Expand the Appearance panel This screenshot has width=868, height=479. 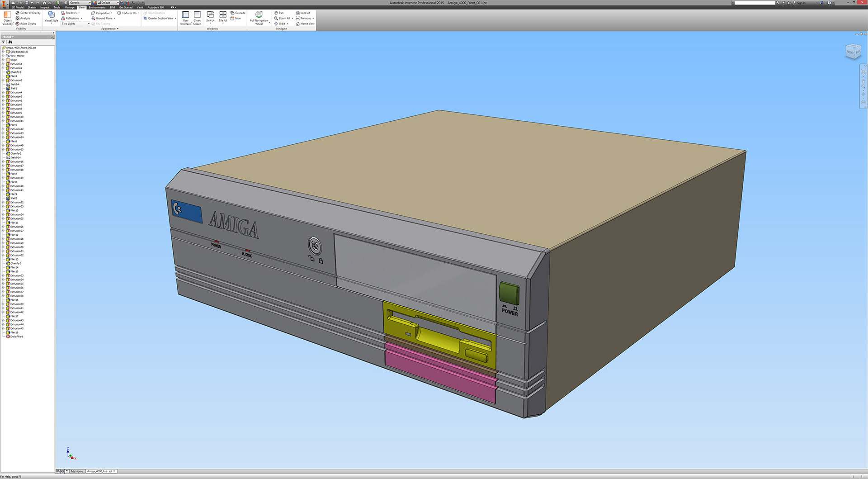click(110, 28)
